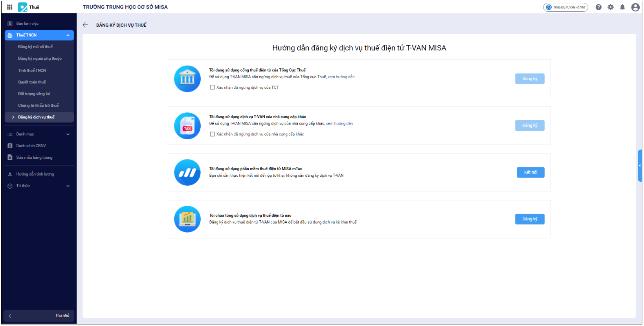Click the Tri thức cube icon
This screenshot has height=326, width=644.
point(10,186)
